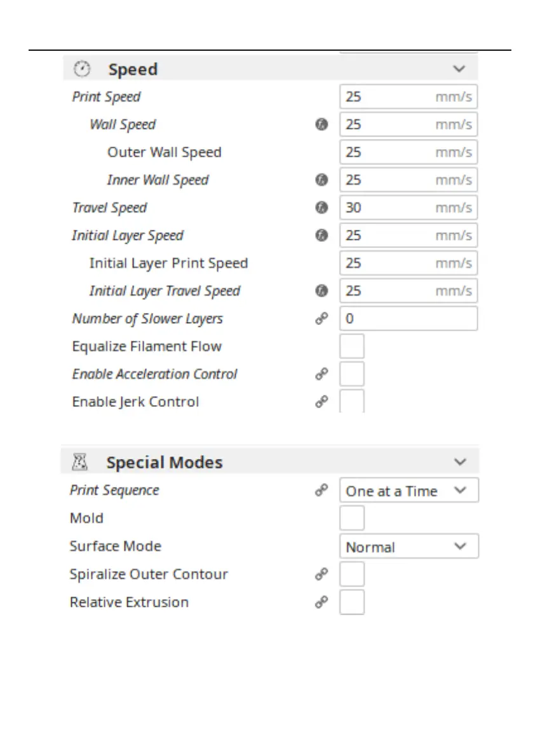Click the function icon beside Travel Speed
Screen dimensions: 540x756
(322, 208)
